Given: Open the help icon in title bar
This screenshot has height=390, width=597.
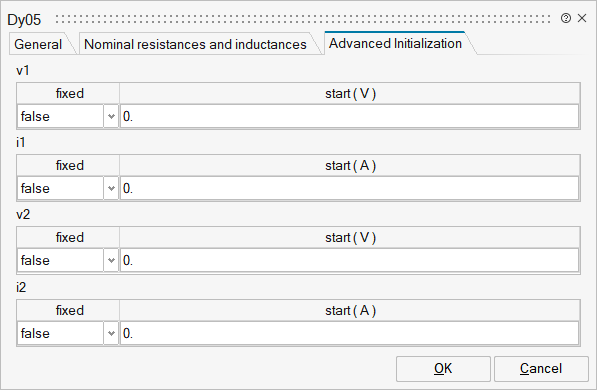Looking at the screenshot, I should click(566, 18).
